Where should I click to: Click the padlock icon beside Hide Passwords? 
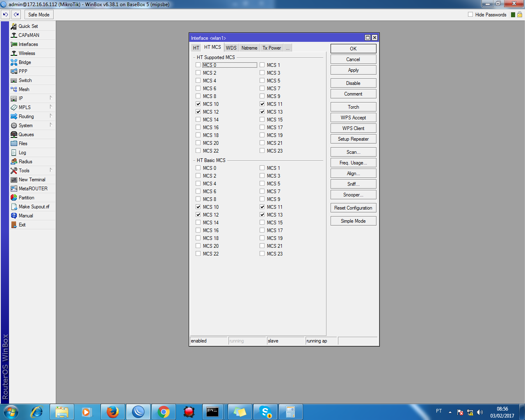519,14
